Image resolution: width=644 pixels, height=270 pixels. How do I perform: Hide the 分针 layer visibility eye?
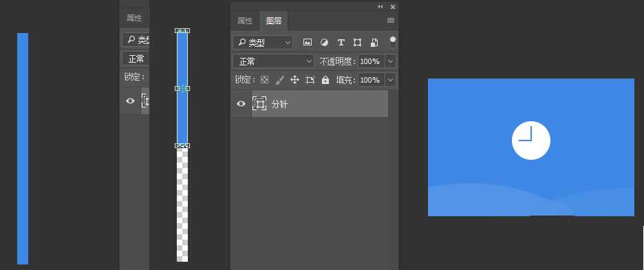click(241, 104)
